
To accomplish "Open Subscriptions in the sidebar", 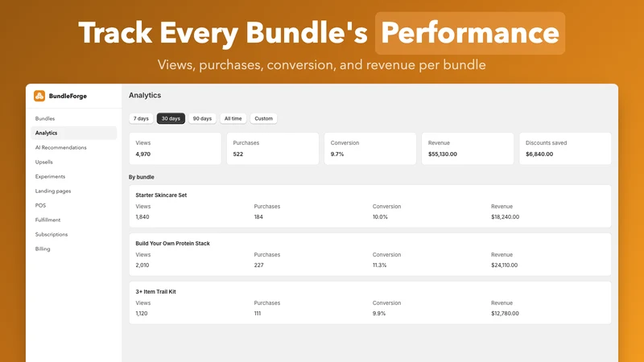I will (52, 234).
